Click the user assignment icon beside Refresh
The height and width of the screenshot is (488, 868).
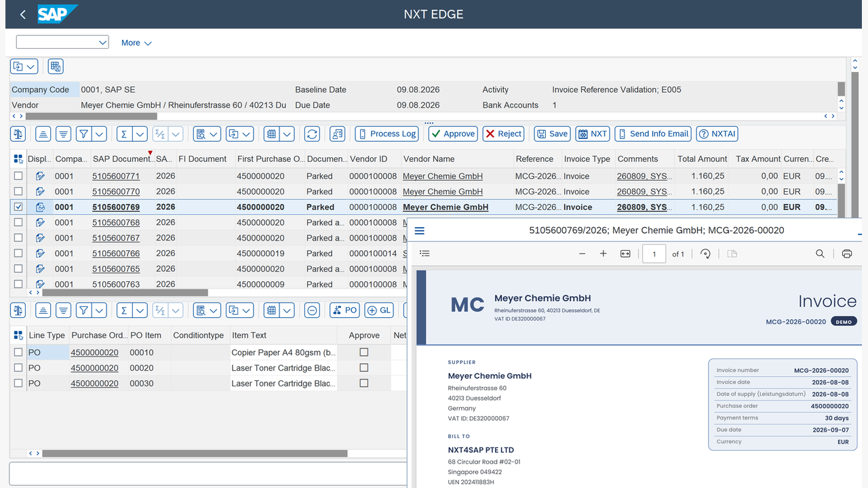coord(337,134)
